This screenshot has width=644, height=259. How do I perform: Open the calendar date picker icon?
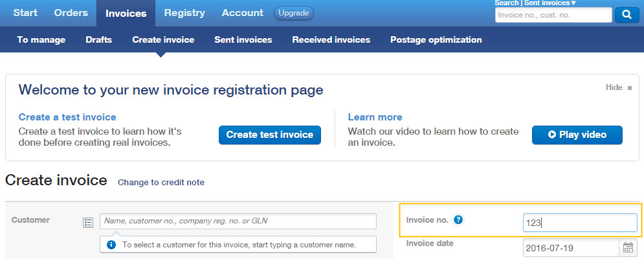coord(628,247)
